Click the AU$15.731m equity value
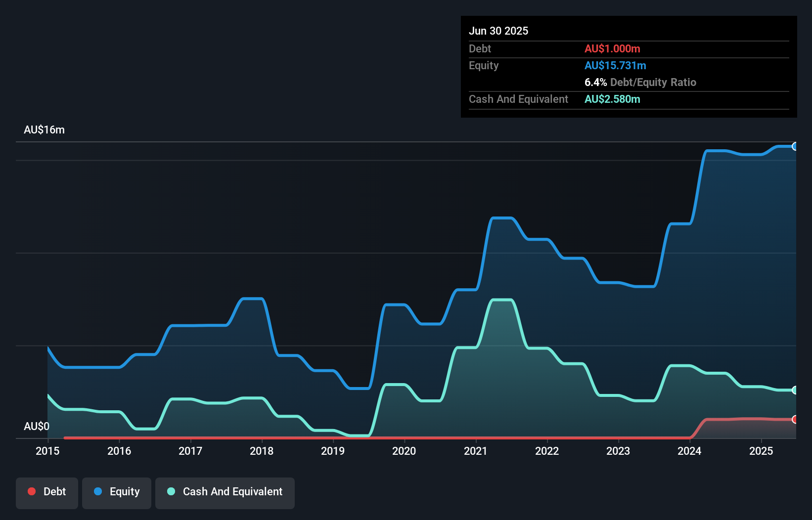The height and width of the screenshot is (520, 812). coord(615,65)
